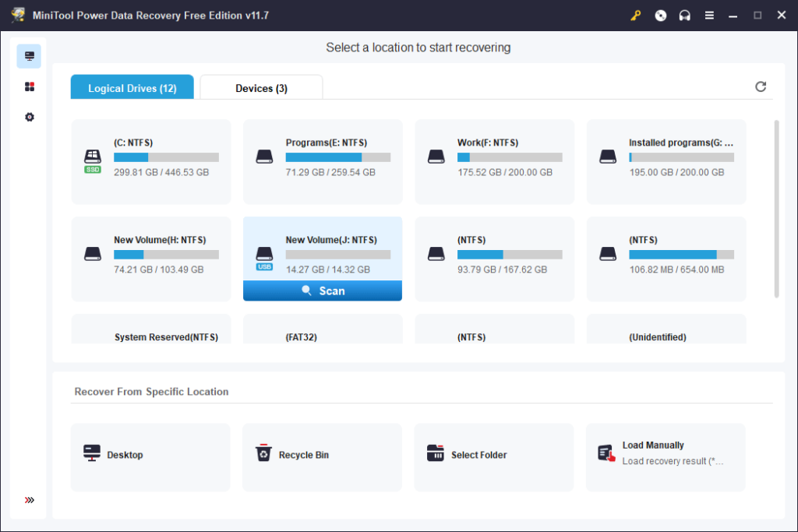Refresh the drive list
The width and height of the screenshot is (798, 532).
click(761, 86)
